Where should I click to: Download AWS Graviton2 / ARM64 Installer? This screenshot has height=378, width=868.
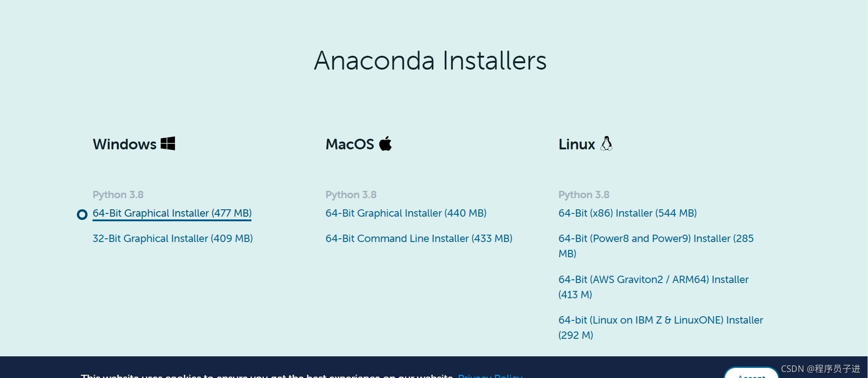tap(653, 287)
